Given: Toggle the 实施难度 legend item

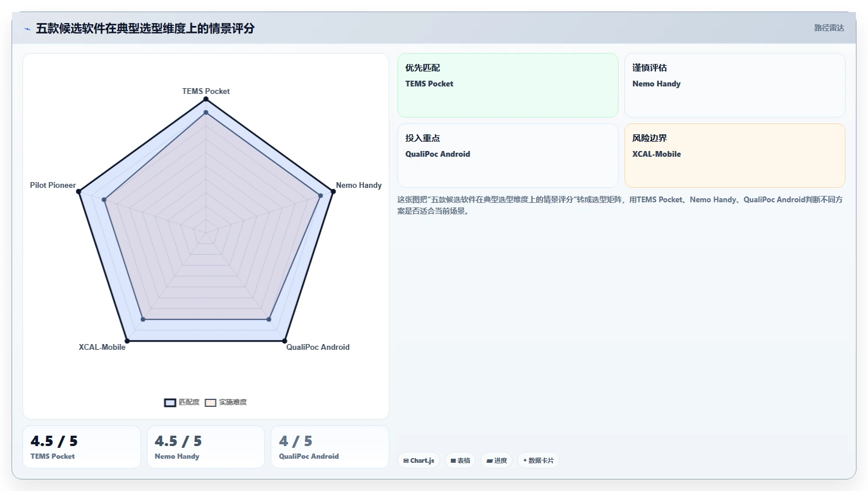Looking at the screenshot, I should [226, 402].
